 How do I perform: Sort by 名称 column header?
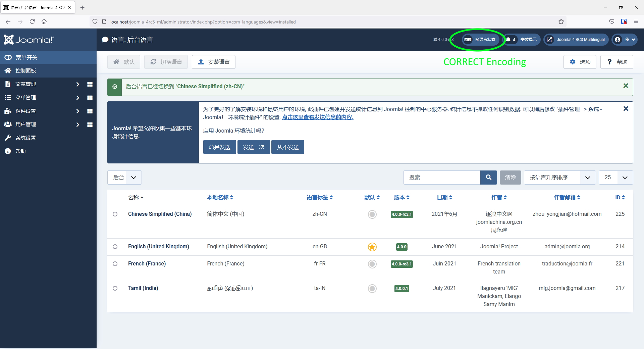point(136,197)
